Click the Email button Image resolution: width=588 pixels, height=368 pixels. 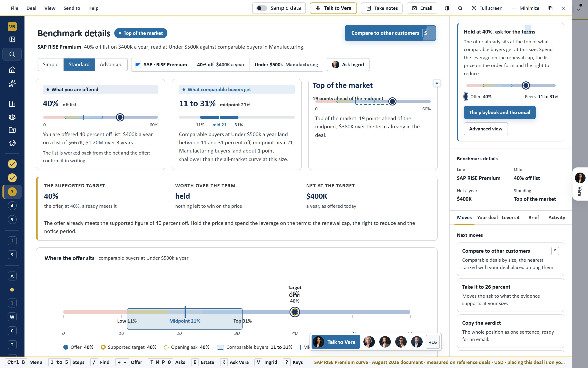click(x=422, y=8)
